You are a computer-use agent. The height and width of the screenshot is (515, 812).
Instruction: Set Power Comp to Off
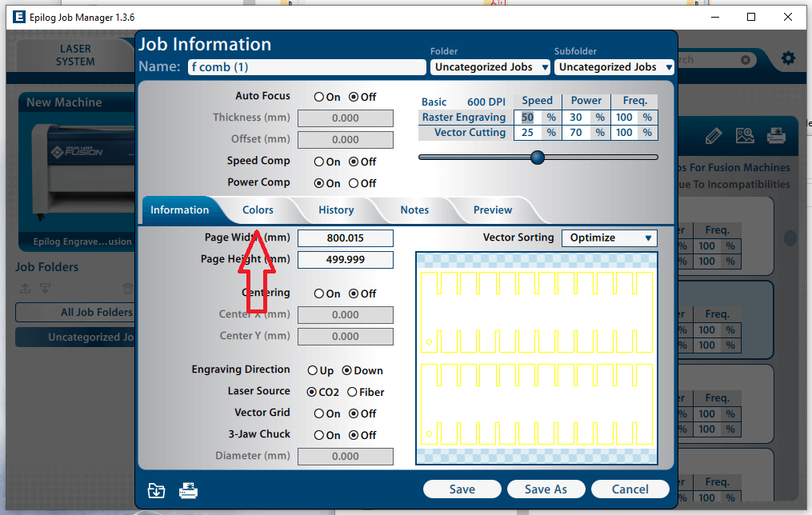(x=354, y=183)
